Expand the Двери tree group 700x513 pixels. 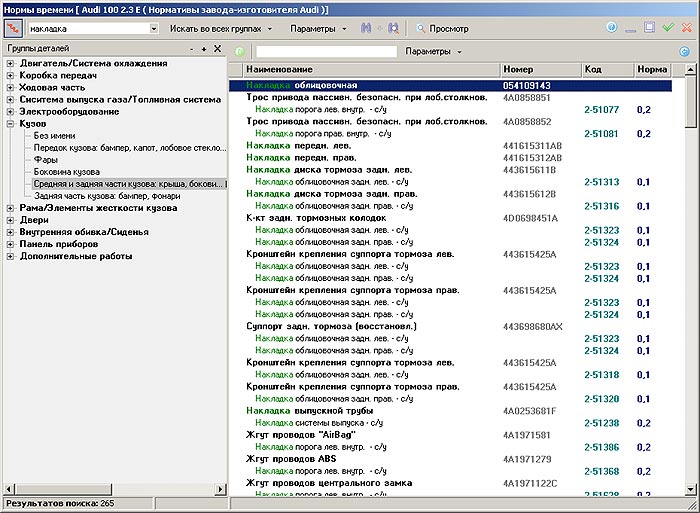click(x=10, y=220)
